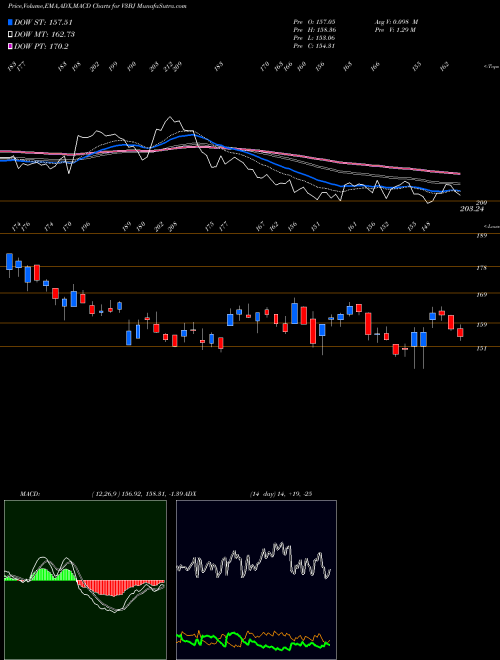Click the magenta DOW PT legend swatch
Viewport: 500px width, 660px height.
[10, 46]
